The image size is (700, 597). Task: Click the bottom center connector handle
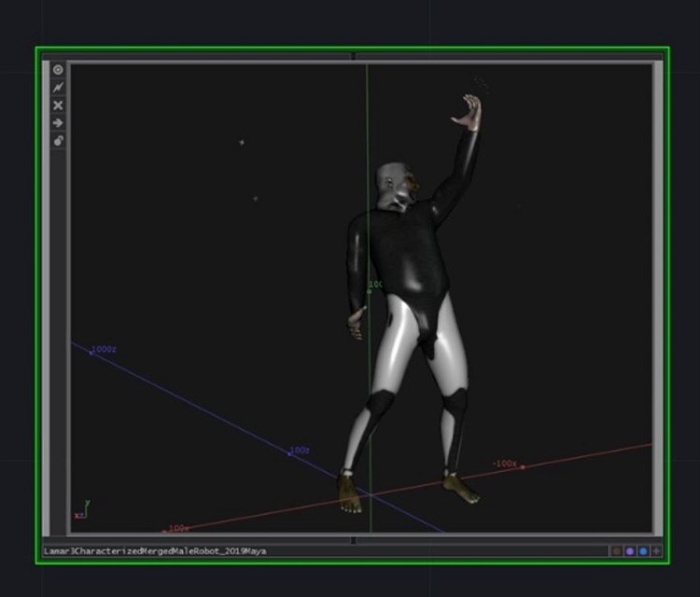point(353,539)
